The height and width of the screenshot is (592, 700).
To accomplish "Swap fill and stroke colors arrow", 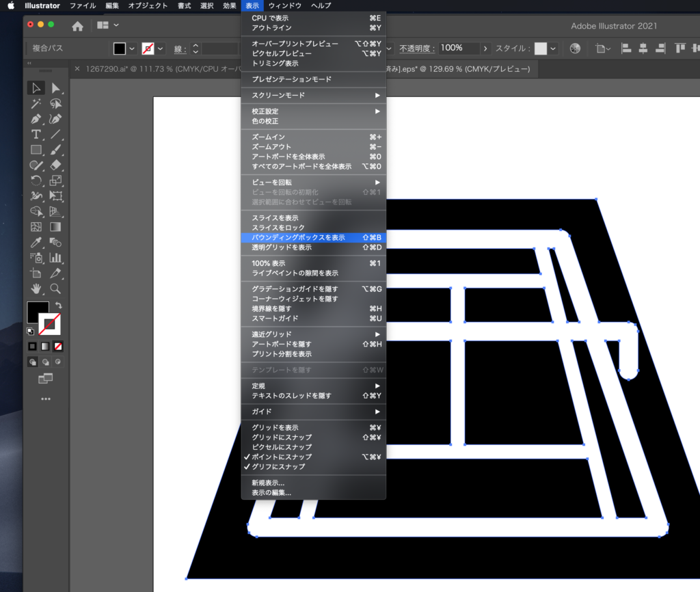I will point(58,306).
